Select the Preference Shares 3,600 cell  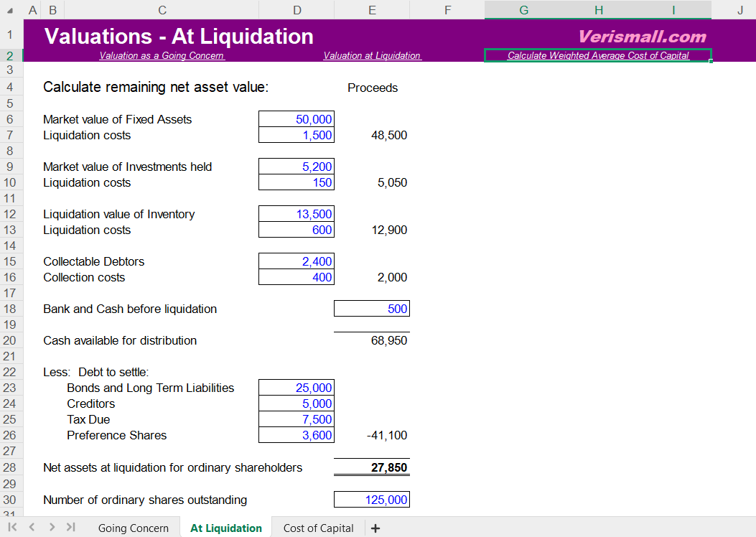(297, 436)
